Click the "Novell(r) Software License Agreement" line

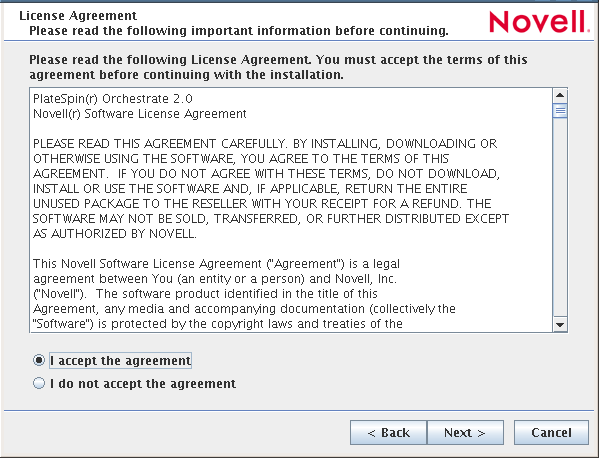[140, 114]
